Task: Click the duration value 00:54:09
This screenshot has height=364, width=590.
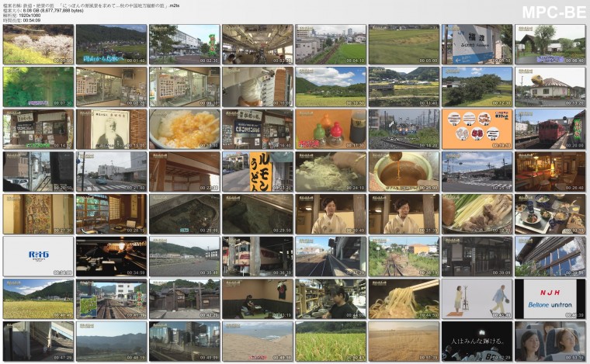Action: click(32, 20)
